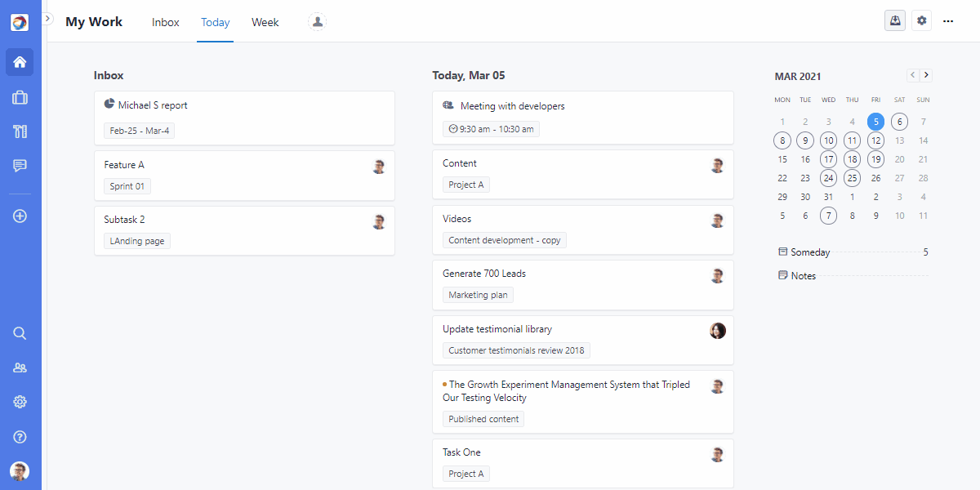980x490 pixels.
Task: Open My Work settings gear at top right
Action: [922, 20]
